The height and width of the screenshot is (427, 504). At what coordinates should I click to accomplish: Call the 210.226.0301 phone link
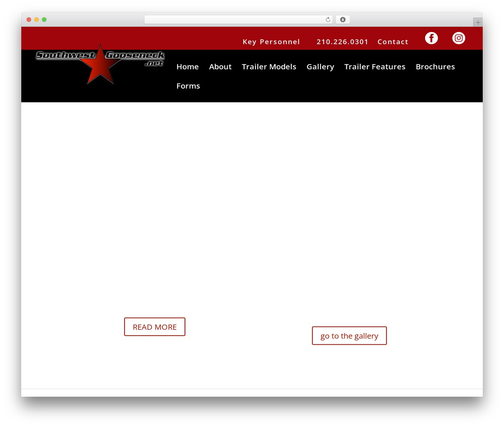click(343, 42)
